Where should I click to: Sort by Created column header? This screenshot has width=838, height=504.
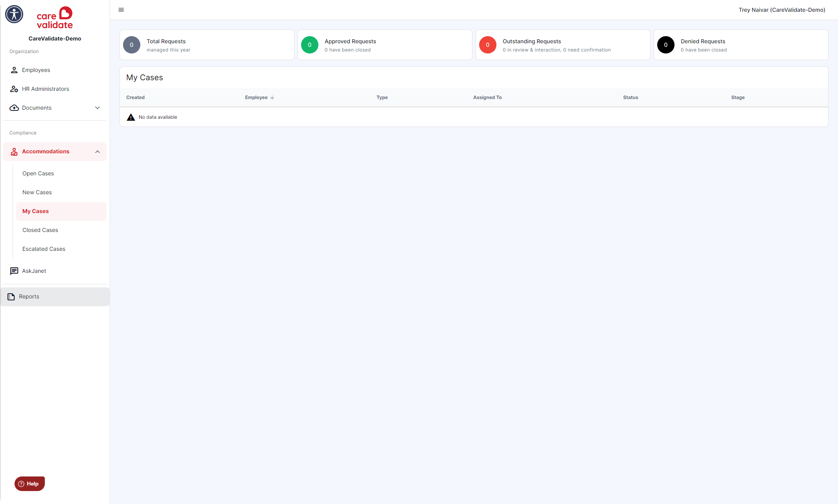[135, 97]
